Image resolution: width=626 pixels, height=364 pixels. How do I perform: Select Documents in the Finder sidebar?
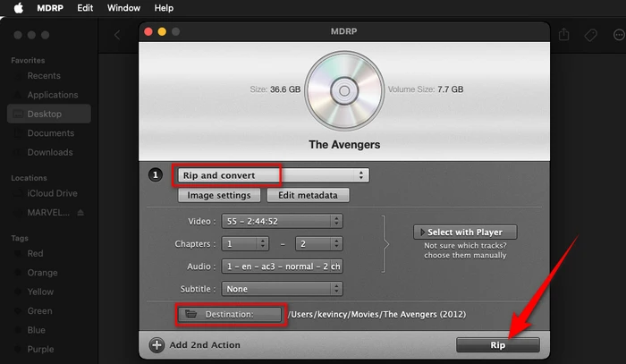pos(48,133)
